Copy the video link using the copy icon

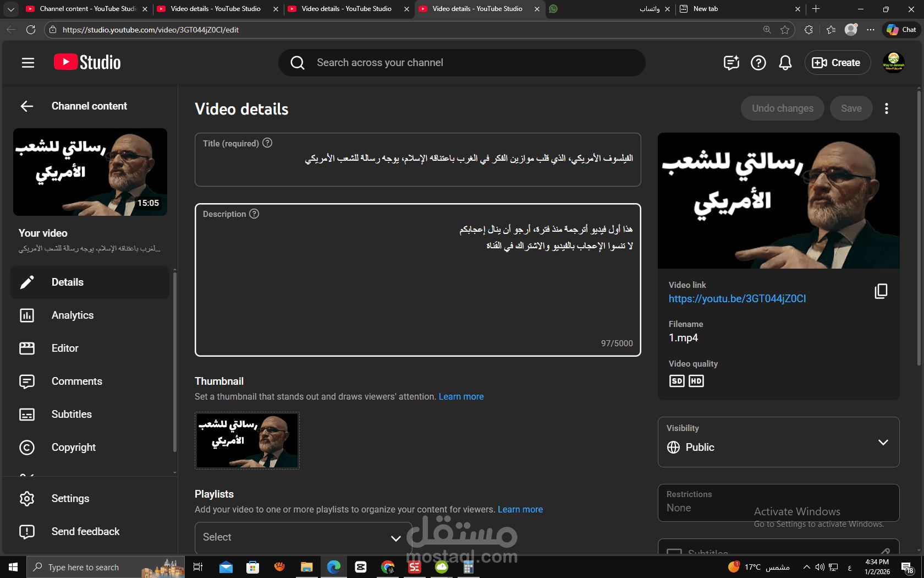tap(881, 291)
